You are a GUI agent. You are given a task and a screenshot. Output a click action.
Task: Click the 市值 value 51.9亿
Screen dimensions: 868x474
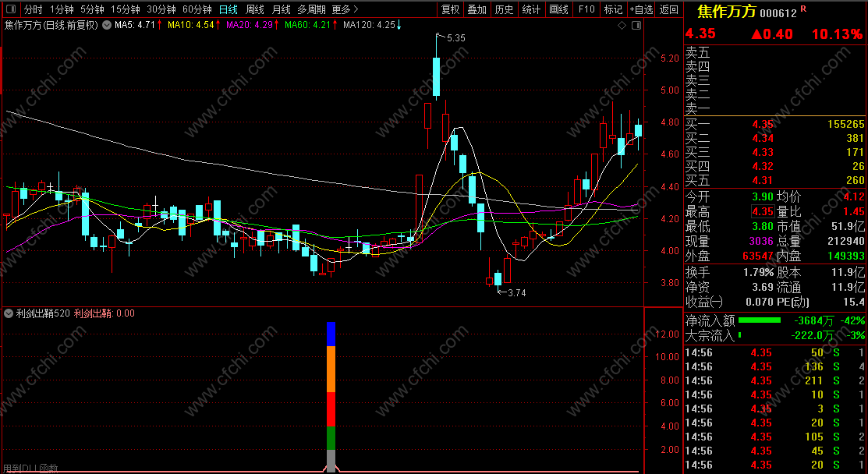pos(848,226)
